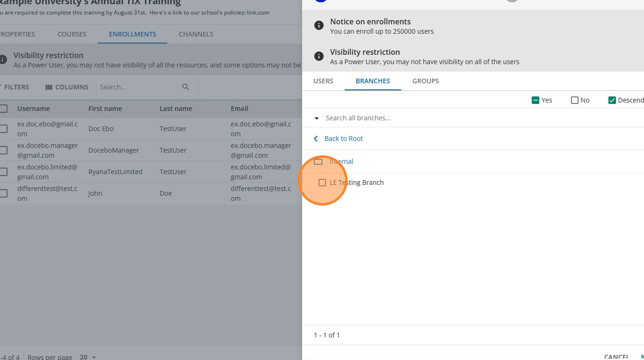
Task: Open the Enrollments tab
Action: 132,34
